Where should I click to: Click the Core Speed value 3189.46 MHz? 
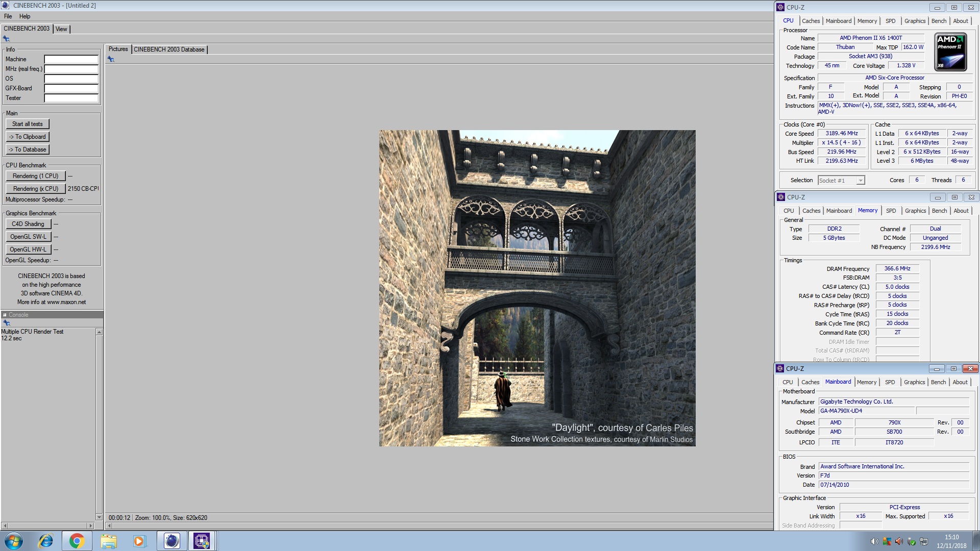[842, 133]
